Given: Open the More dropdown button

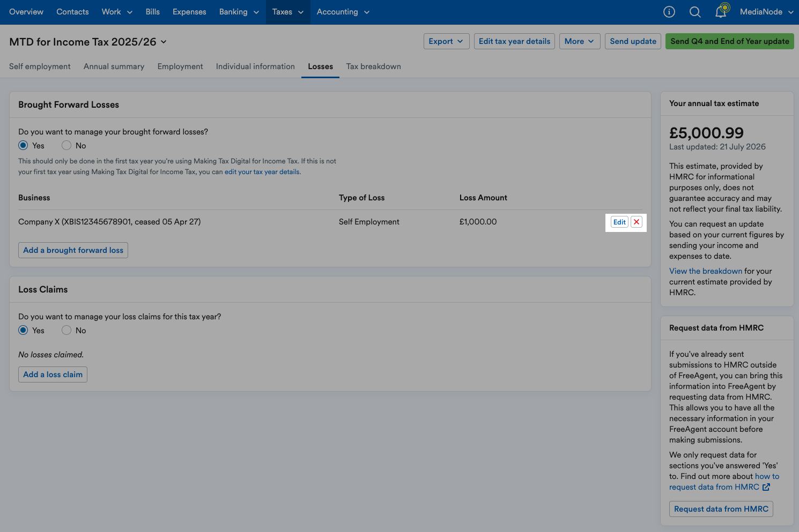Looking at the screenshot, I should 580,41.
